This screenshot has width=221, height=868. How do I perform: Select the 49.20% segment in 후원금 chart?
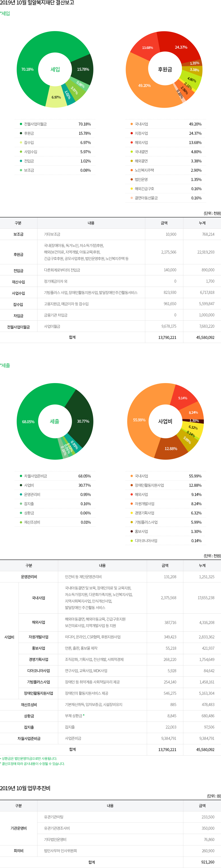(x=144, y=86)
